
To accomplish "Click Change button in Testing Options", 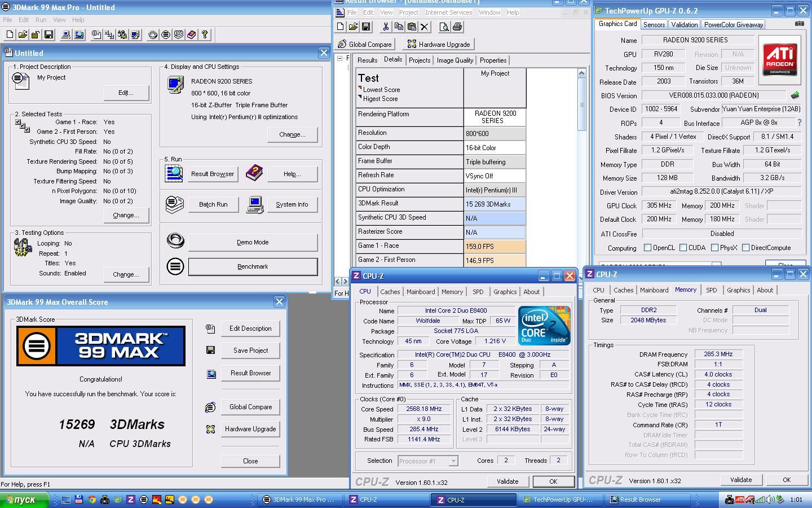I will coord(126,274).
